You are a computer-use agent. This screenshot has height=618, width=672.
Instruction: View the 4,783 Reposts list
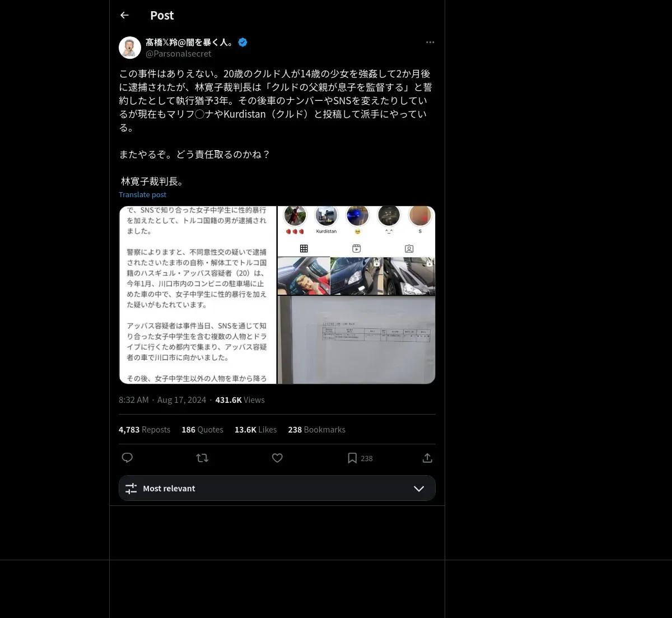click(144, 430)
